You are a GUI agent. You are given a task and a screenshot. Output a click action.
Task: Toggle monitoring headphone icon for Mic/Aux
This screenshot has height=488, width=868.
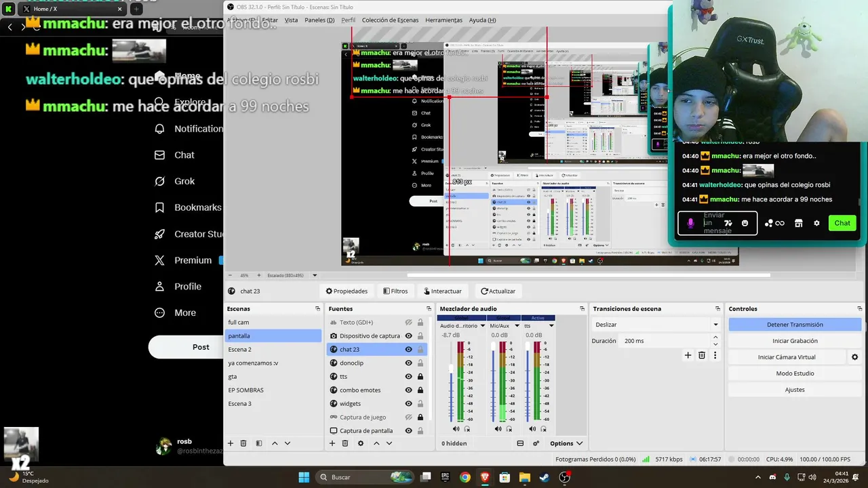pyautogui.click(x=509, y=428)
